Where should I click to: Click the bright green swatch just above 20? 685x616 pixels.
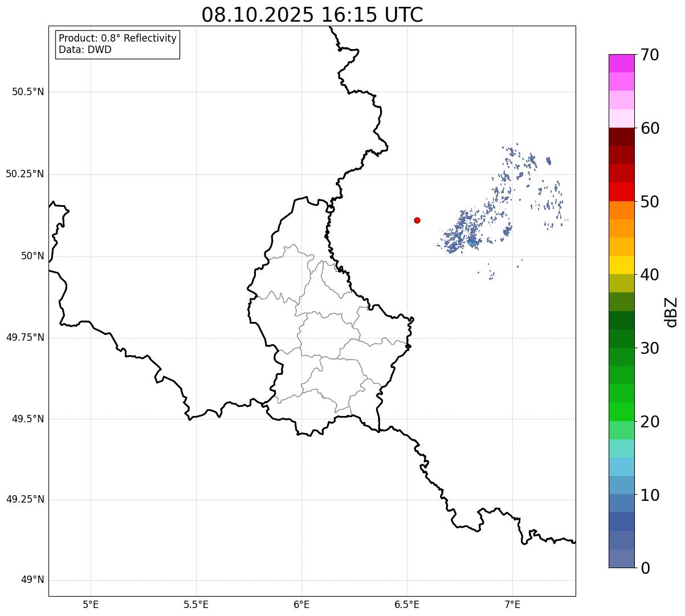(621, 412)
